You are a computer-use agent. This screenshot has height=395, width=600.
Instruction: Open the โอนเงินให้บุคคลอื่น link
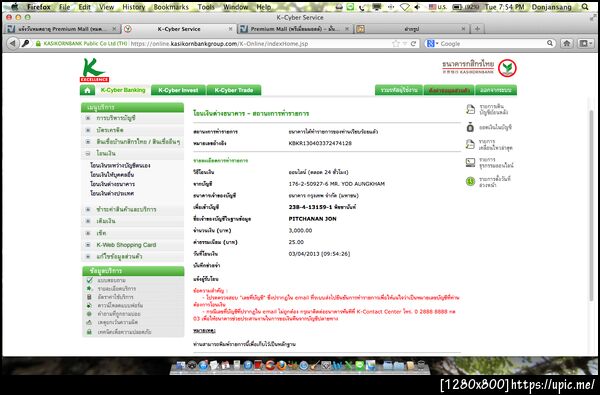tap(112, 175)
